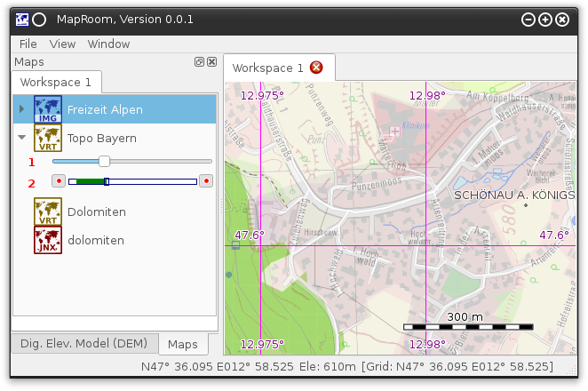Float the Maps dock panel
This screenshot has height=391, width=588.
[200, 62]
